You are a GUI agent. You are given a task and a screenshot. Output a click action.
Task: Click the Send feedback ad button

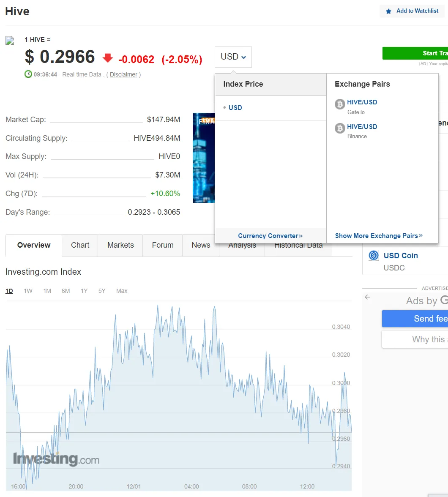pos(415,319)
